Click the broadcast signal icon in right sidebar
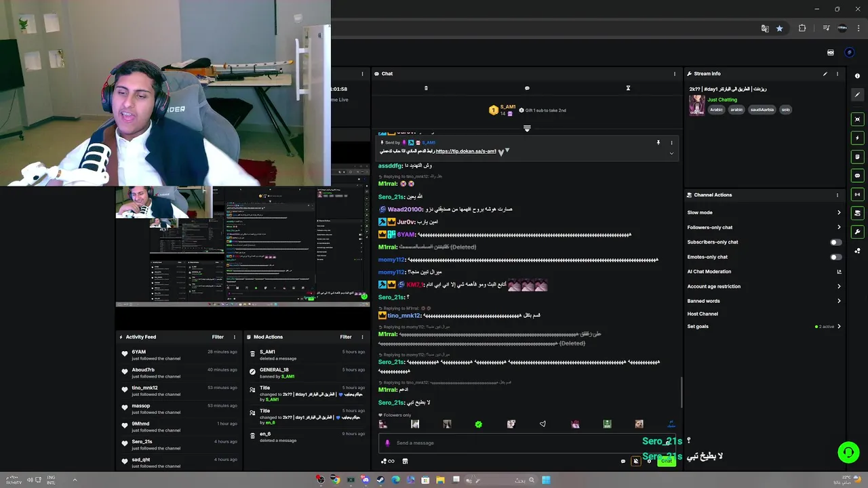The image size is (868, 488). 857,195
